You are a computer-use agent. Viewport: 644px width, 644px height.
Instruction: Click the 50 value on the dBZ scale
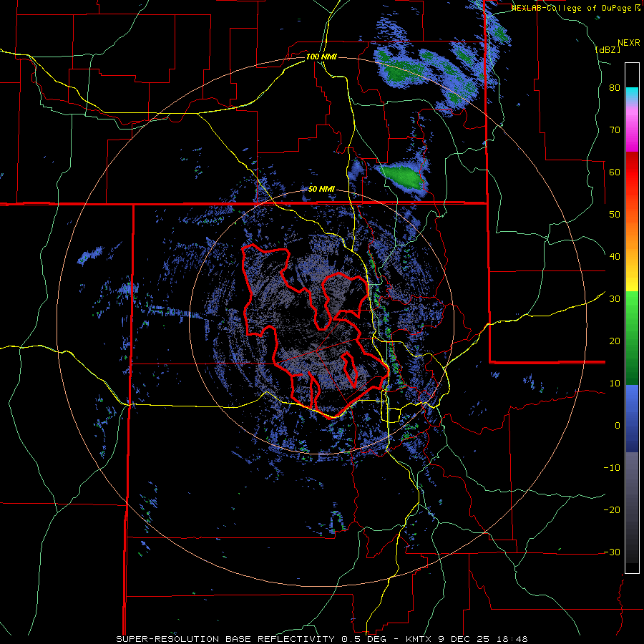(615, 215)
